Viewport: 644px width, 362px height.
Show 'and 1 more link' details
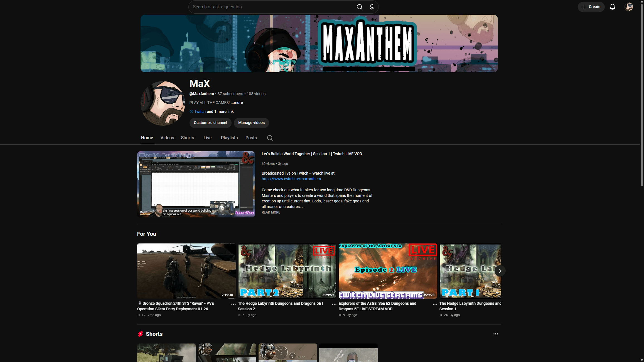click(x=220, y=111)
